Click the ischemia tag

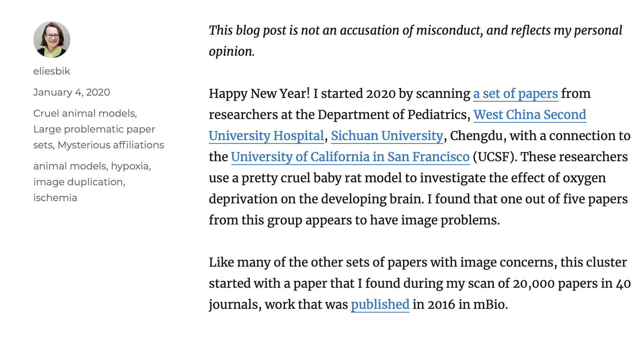click(x=55, y=198)
